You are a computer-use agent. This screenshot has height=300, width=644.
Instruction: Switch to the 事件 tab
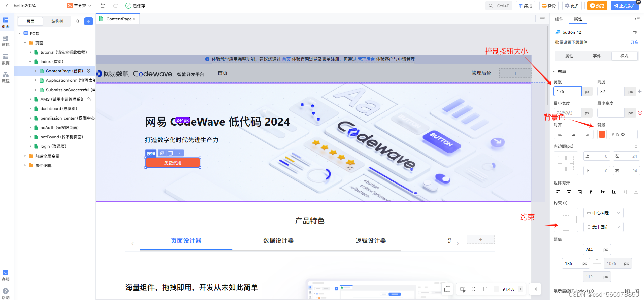[x=597, y=56]
